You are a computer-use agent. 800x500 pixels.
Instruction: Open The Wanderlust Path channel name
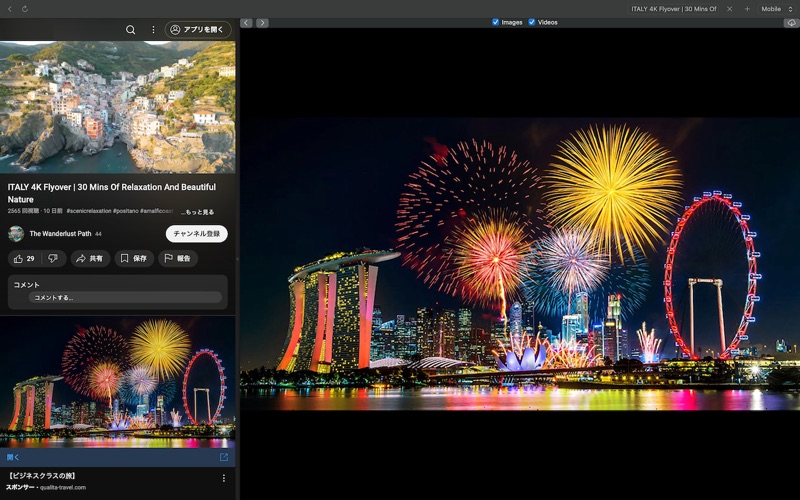[x=60, y=234]
